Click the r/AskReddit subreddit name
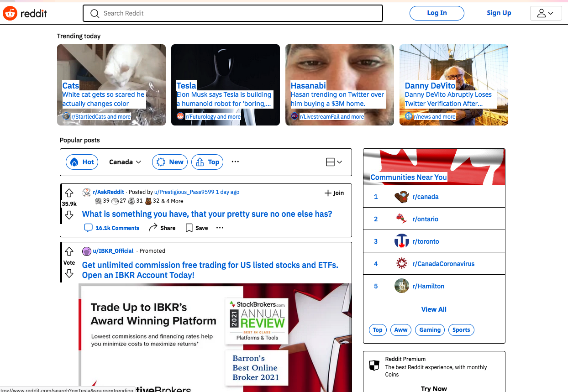 click(x=108, y=192)
